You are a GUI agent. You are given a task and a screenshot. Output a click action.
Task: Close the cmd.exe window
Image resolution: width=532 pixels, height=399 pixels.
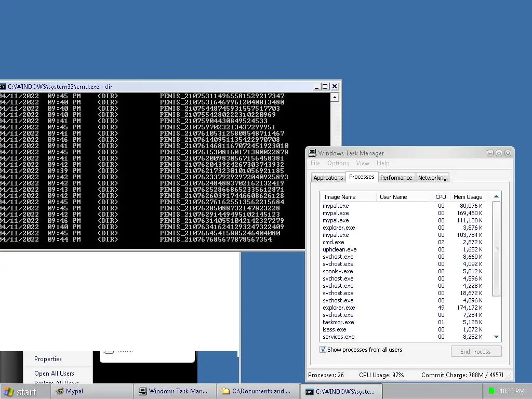(335, 87)
